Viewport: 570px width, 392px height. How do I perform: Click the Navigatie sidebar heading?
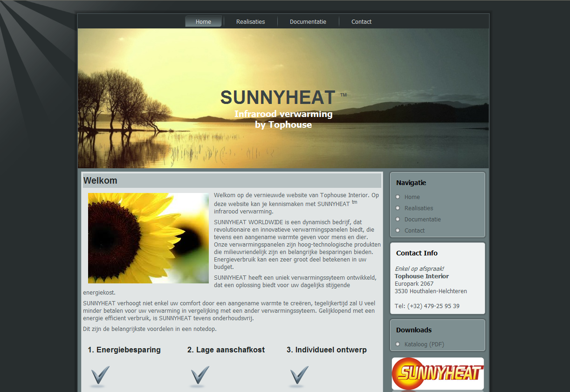click(x=411, y=183)
